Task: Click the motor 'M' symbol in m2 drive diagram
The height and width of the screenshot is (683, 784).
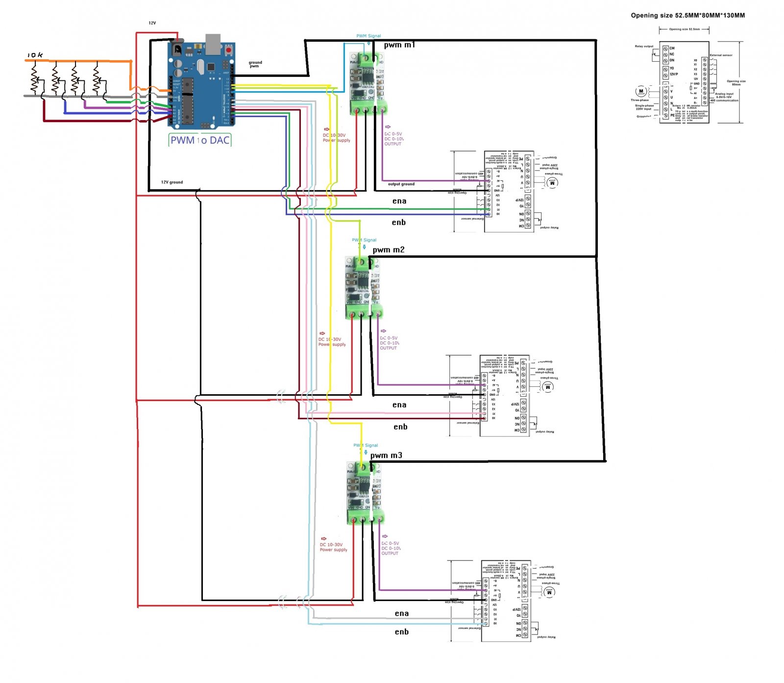Action: point(548,387)
